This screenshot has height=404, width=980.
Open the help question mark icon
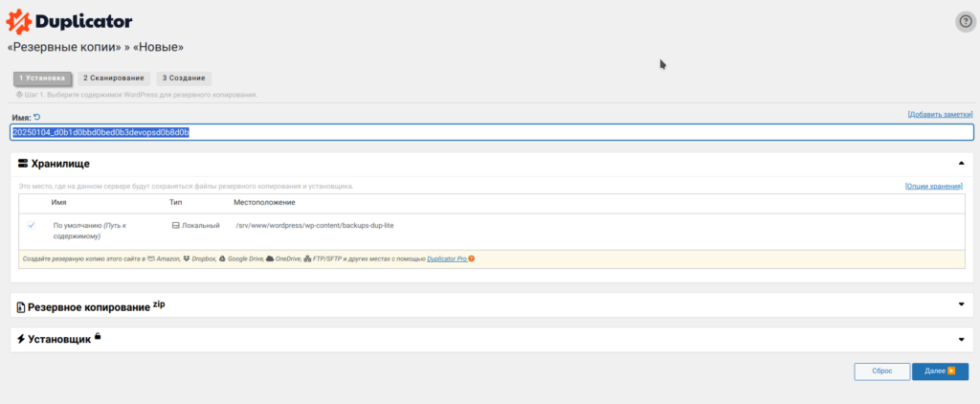point(966,22)
